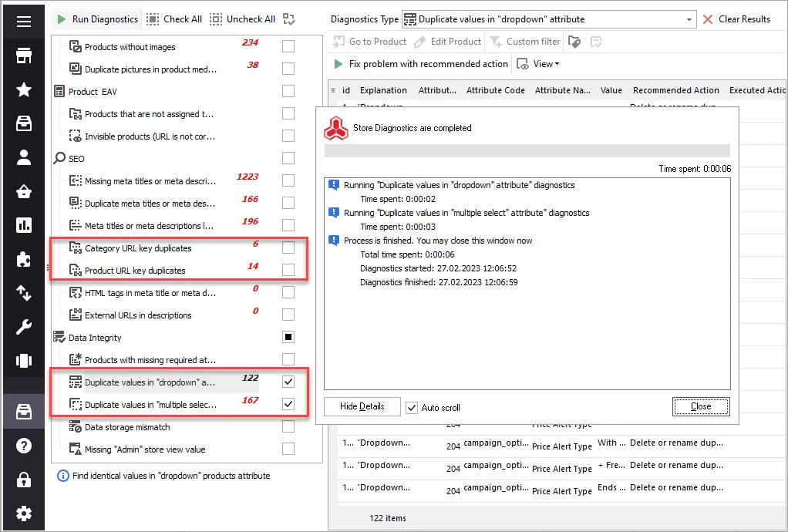Check Product URL key duplicates checkbox

click(288, 270)
